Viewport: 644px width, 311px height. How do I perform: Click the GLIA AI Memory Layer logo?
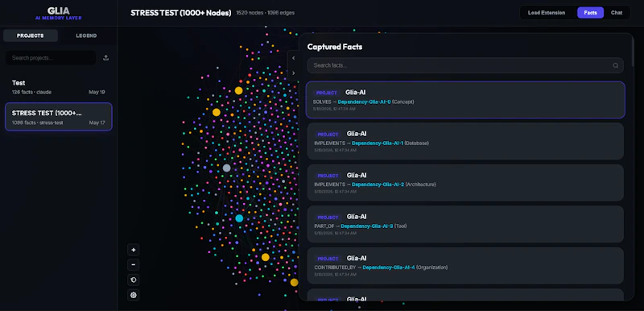tap(58, 13)
